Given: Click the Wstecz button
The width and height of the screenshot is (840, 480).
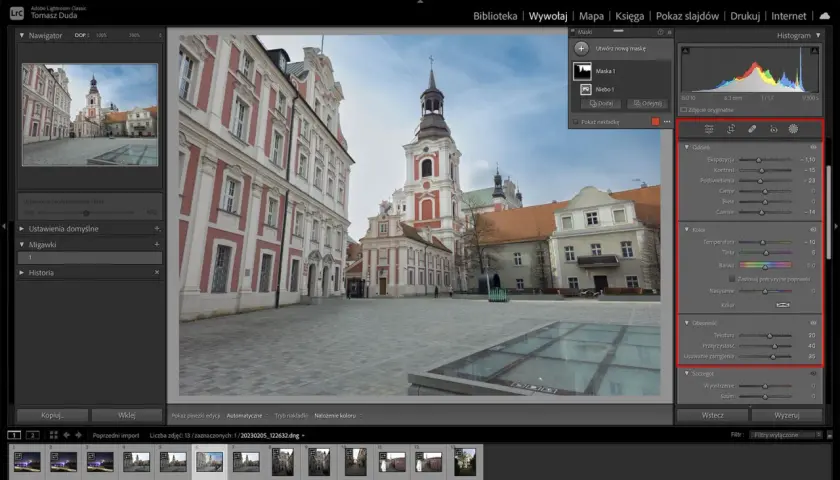Looking at the screenshot, I should click(712, 415).
